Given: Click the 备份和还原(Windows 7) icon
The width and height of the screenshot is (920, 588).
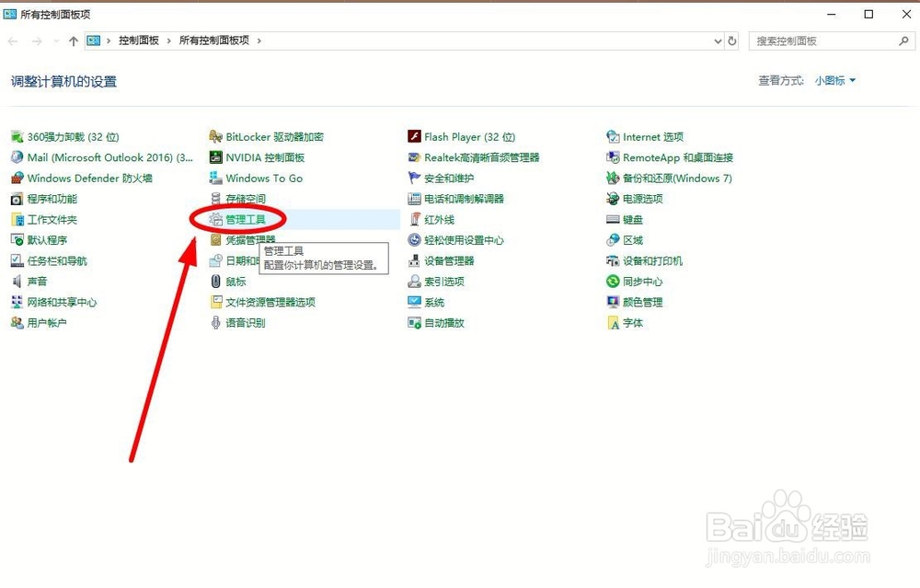Looking at the screenshot, I should [613, 178].
